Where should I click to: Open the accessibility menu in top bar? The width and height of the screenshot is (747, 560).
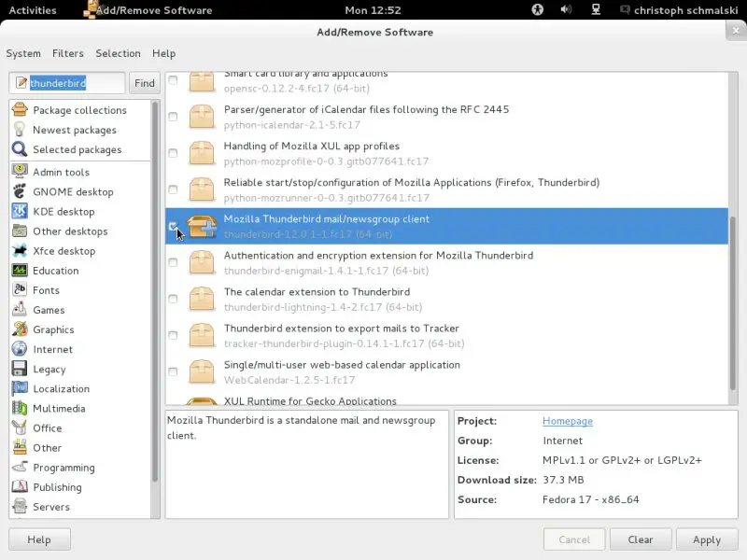tap(538, 9)
